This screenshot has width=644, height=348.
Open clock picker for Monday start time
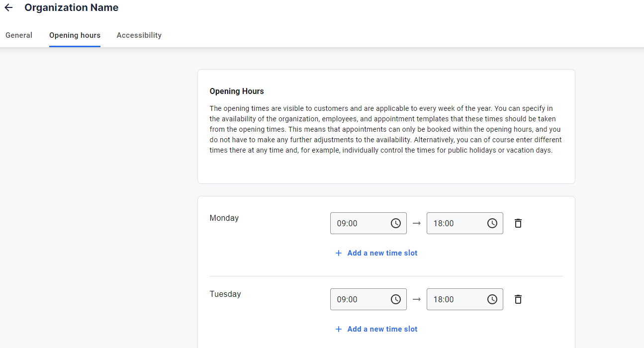(396, 223)
